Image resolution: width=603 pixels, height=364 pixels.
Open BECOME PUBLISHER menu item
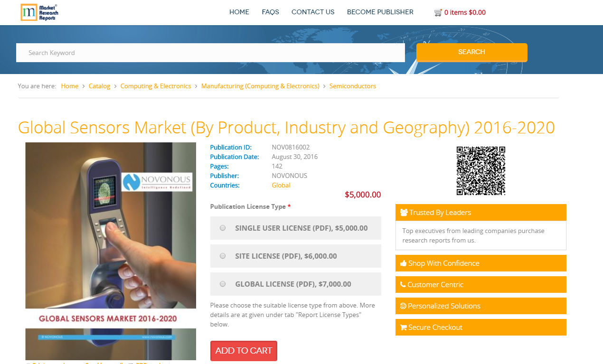[380, 12]
